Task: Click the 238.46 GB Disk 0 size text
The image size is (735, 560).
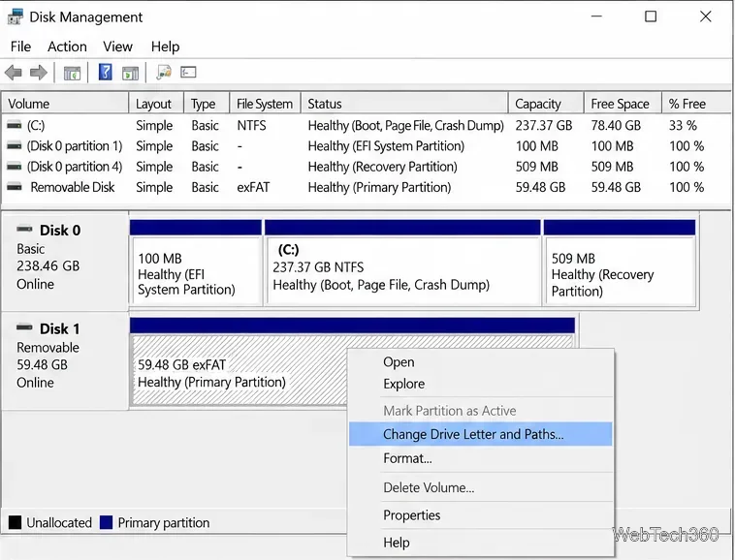Action: pos(48,266)
